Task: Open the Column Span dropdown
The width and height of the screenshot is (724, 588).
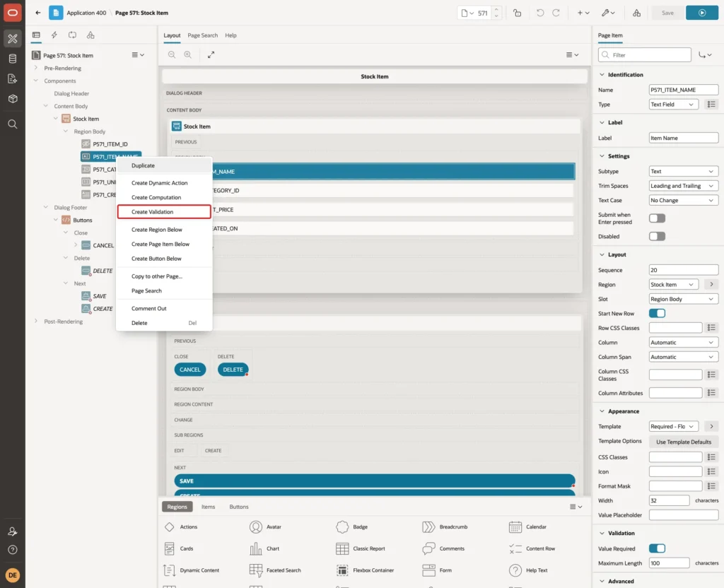Action: click(x=684, y=357)
